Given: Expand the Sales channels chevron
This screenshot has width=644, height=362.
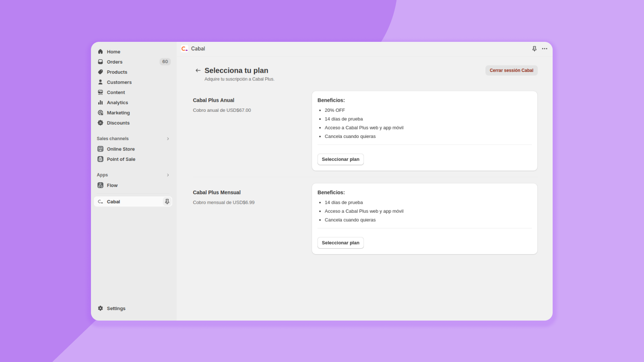Looking at the screenshot, I should 168,139.
